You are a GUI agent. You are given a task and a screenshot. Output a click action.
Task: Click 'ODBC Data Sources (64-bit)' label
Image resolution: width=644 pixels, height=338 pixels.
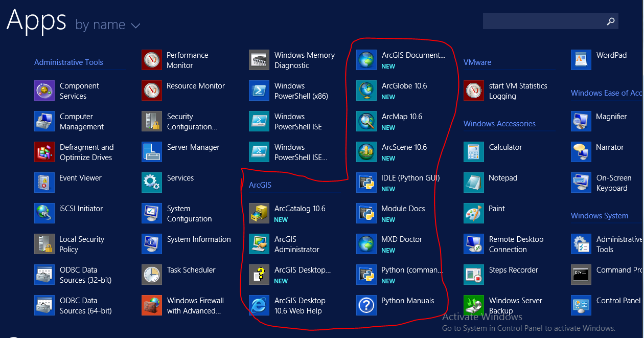(x=85, y=306)
